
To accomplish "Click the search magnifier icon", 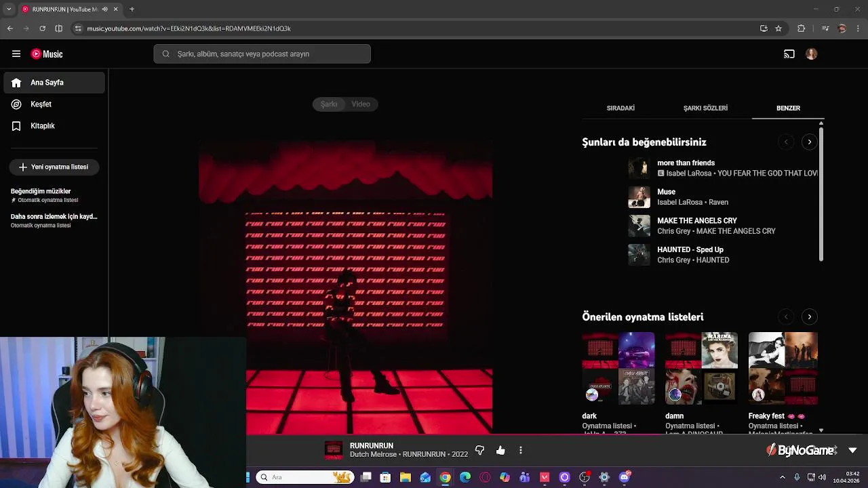I will (x=165, y=54).
